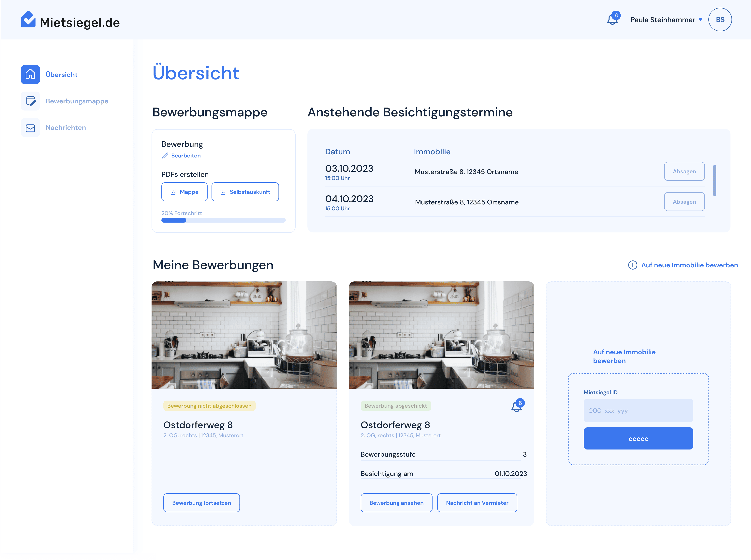Click notification bell on Ostdorferweg card

point(516,406)
